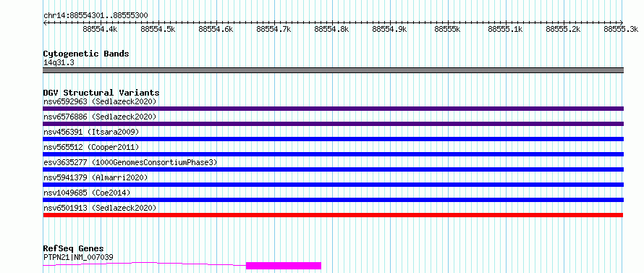
Task: Select the 88554.5k ruler tick label
Action: point(158,29)
